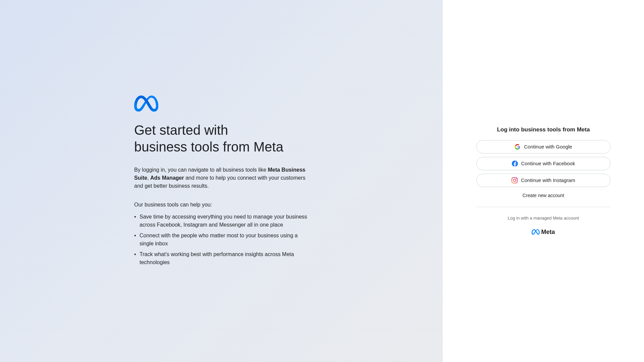Click the Meta wordmark text in footer
The height and width of the screenshot is (362, 644).
pos(548,232)
